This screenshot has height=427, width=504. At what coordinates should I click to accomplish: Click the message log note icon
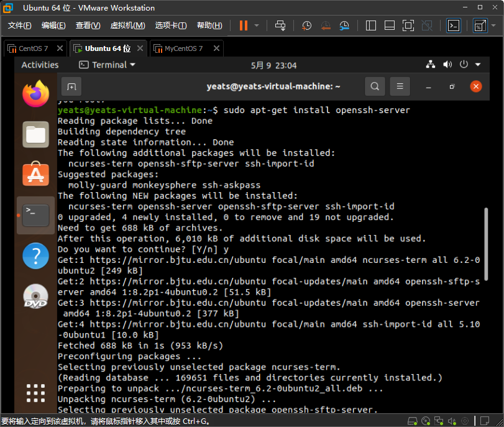click(x=484, y=421)
